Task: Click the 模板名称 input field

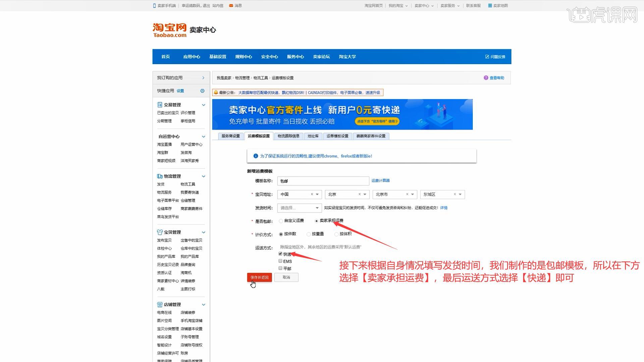Action: 323,181
